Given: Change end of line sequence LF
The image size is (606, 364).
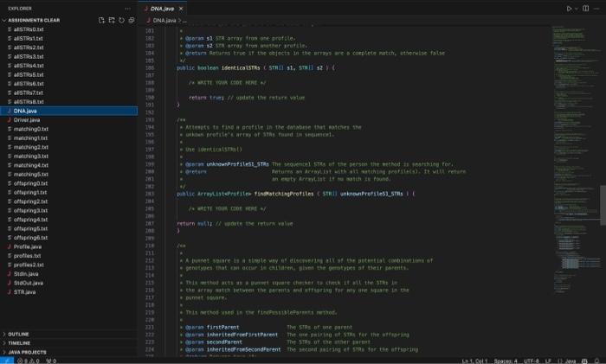Looking at the screenshot, I should (x=548, y=361).
